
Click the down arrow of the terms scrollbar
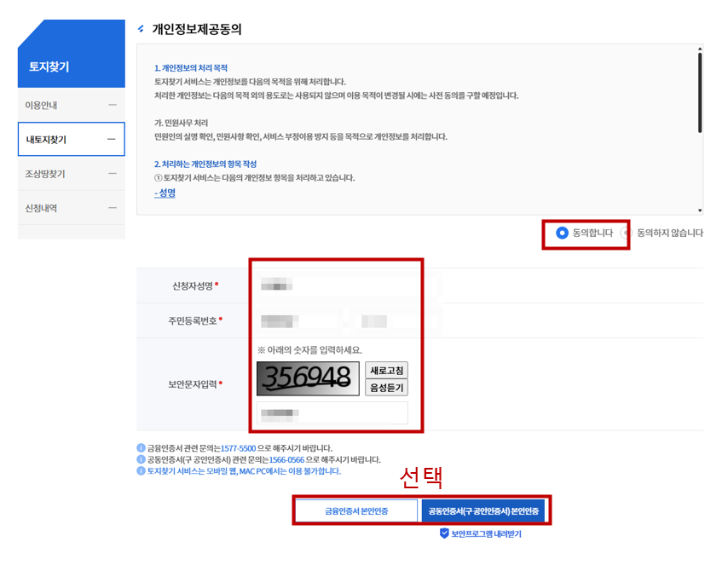[700, 210]
